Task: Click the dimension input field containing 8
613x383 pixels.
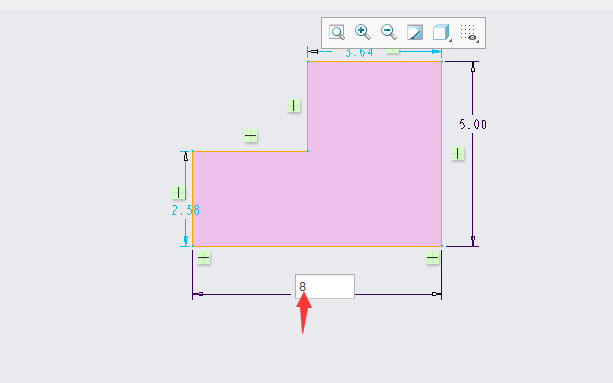Action: 325,286
